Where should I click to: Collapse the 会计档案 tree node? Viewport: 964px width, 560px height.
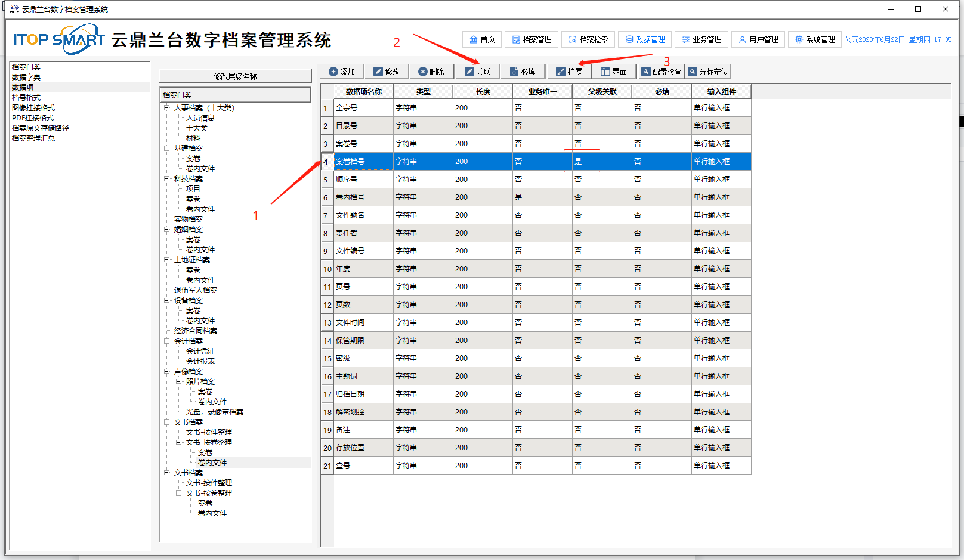click(x=167, y=341)
